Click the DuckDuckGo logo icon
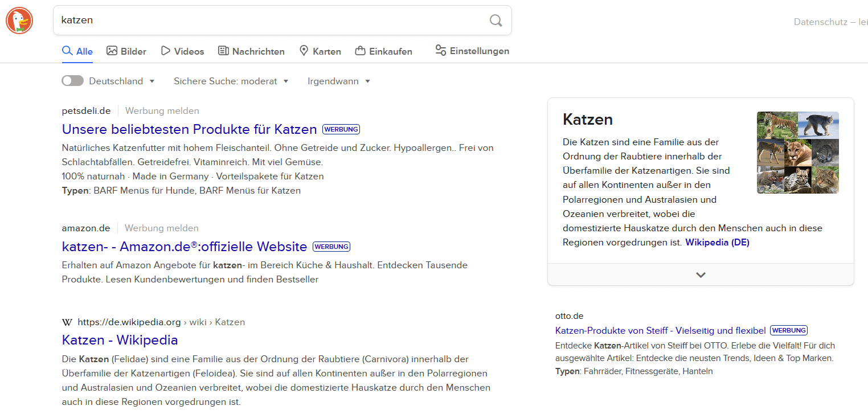Viewport: 868px width, 414px height. coord(19,21)
